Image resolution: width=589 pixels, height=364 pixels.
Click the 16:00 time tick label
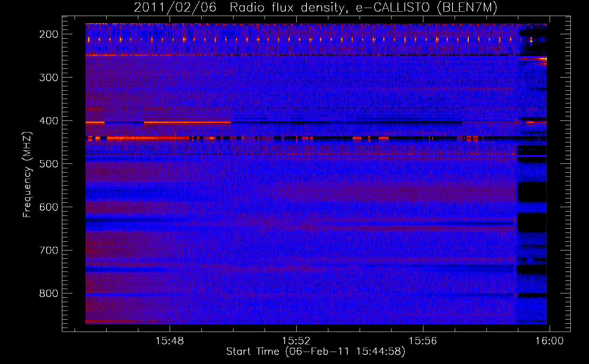point(549,341)
